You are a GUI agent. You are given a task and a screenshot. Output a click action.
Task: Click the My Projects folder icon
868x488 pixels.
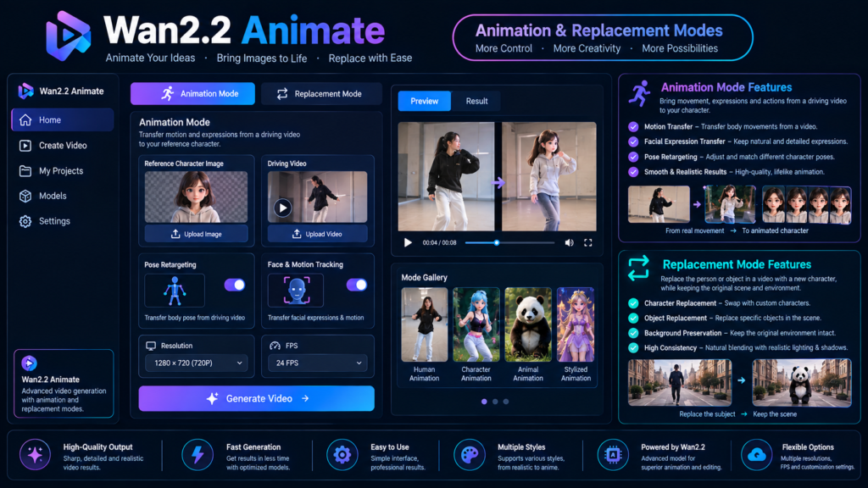(25, 171)
